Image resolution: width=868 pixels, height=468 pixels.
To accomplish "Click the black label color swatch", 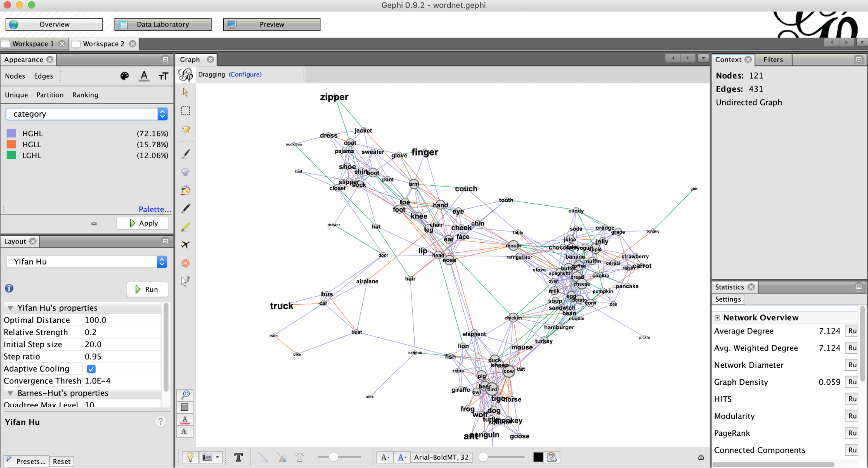I will [x=538, y=457].
